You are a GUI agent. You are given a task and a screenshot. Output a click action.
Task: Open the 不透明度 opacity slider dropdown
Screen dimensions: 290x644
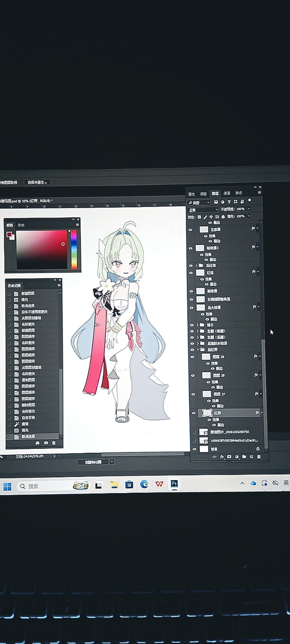(x=249, y=209)
